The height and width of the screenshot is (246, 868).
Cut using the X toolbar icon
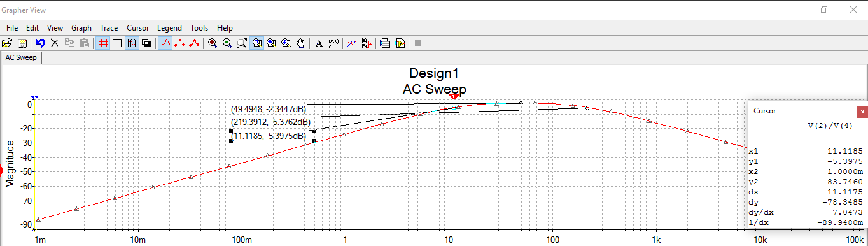coord(55,43)
